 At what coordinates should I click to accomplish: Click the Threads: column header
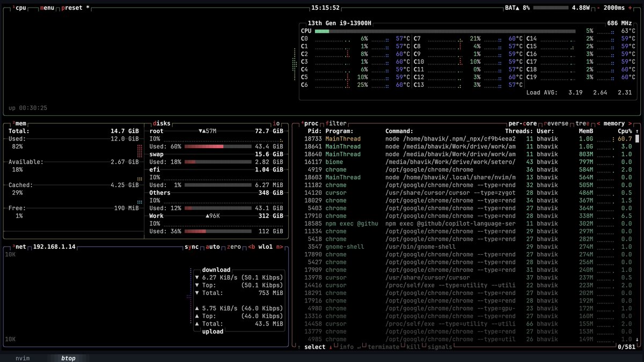point(519,131)
